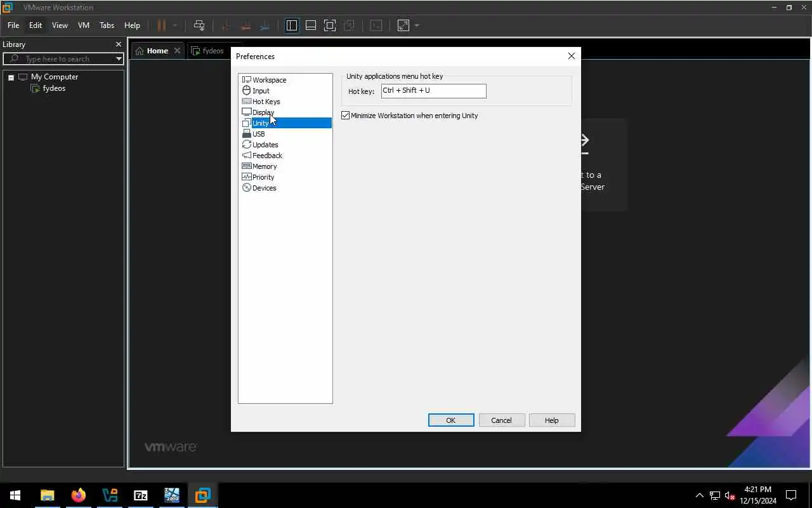812x508 pixels.
Task: Click the Unity hot key input field
Action: (x=434, y=91)
